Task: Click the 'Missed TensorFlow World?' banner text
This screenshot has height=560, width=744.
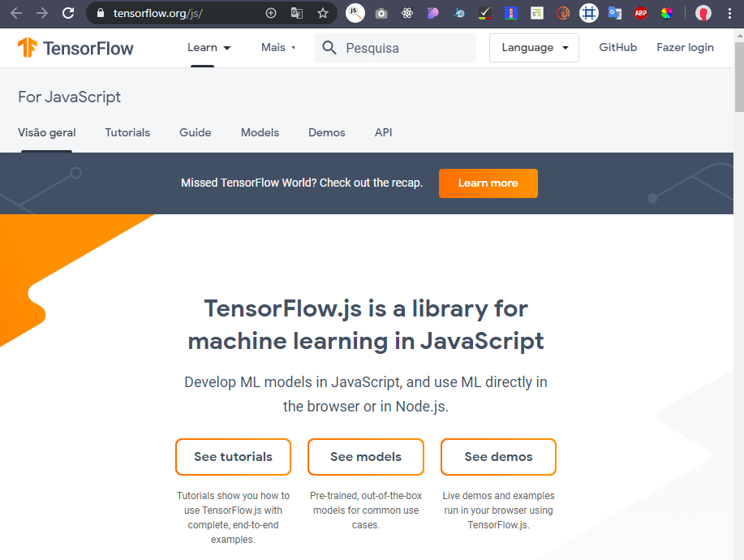Action: coord(302,183)
